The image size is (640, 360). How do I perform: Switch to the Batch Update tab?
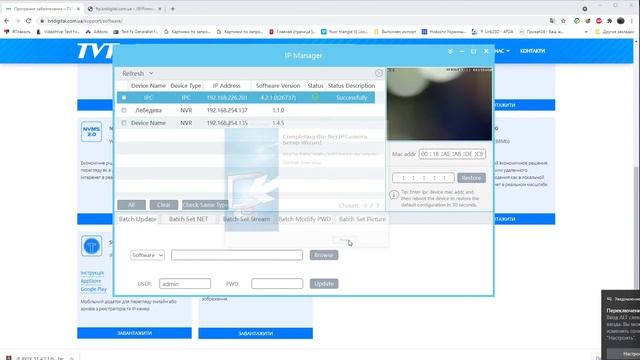(138, 219)
